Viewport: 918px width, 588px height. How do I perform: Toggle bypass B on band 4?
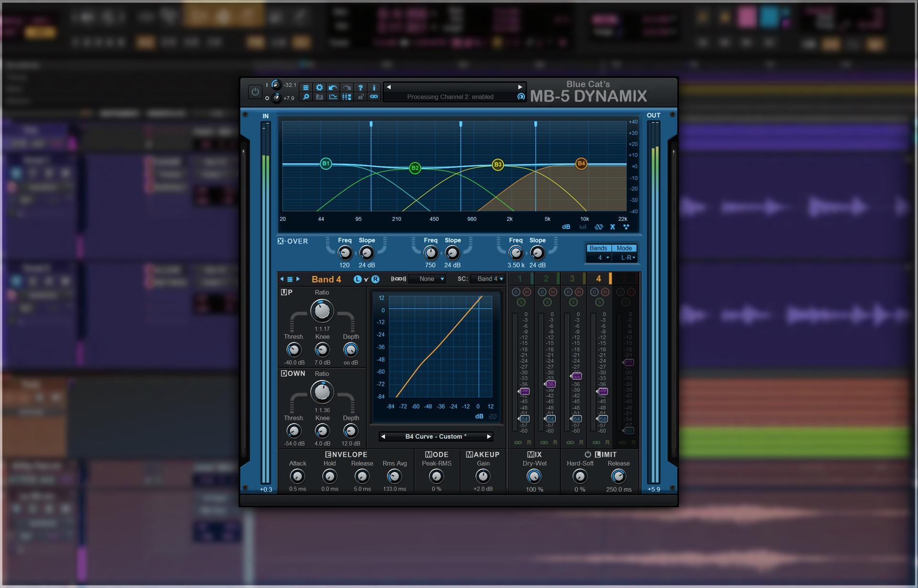click(594, 292)
